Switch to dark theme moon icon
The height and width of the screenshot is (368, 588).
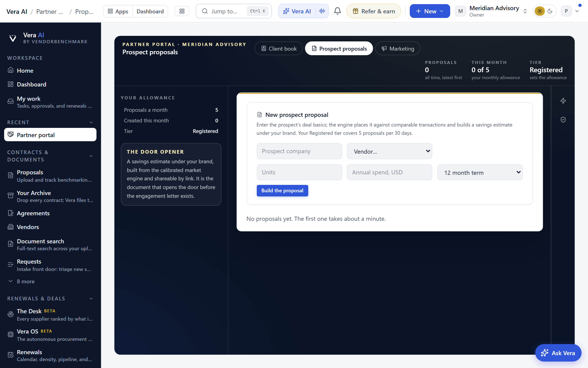click(x=550, y=11)
